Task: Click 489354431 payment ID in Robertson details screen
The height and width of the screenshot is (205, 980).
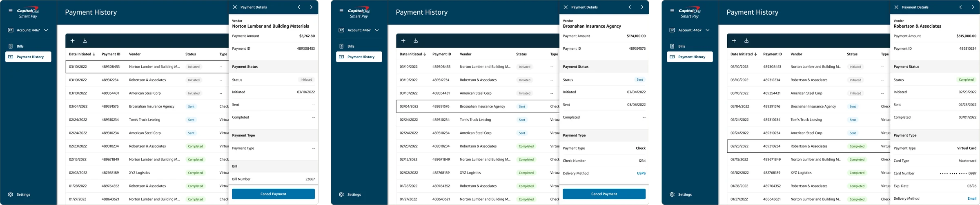Action: click(x=772, y=93)
